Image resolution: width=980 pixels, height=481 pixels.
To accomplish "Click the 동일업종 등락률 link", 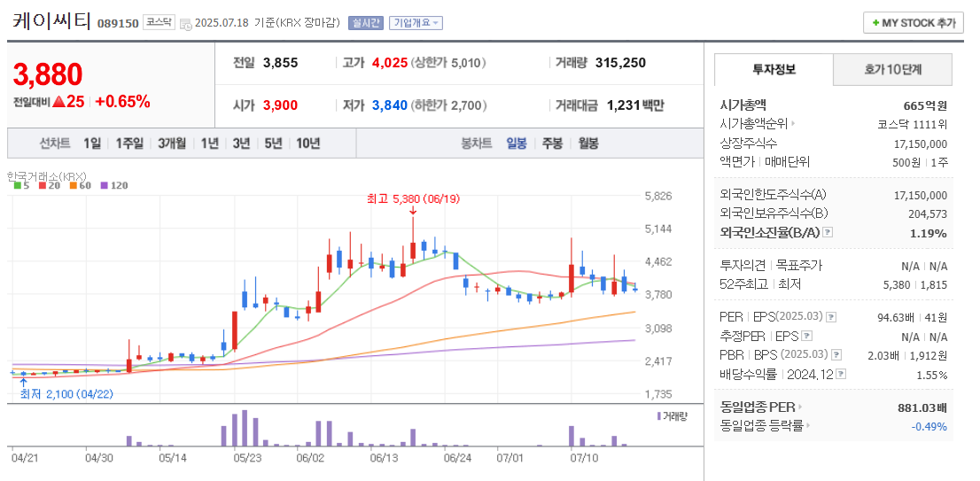I will (761, 426).
